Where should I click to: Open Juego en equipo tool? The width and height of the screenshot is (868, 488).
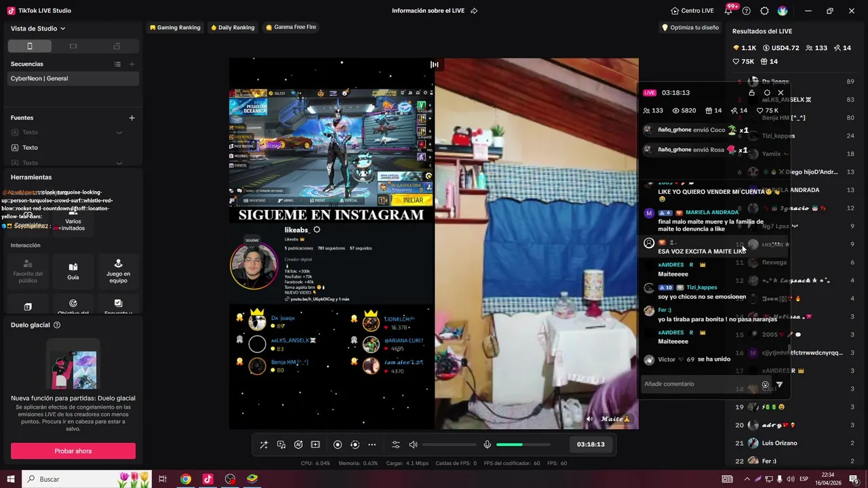coord(118,270)
